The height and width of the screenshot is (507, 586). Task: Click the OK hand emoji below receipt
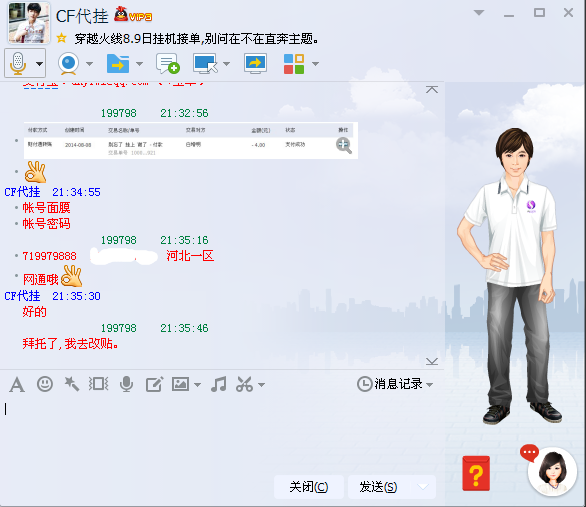pyautogui.click(x=35, y=172)
